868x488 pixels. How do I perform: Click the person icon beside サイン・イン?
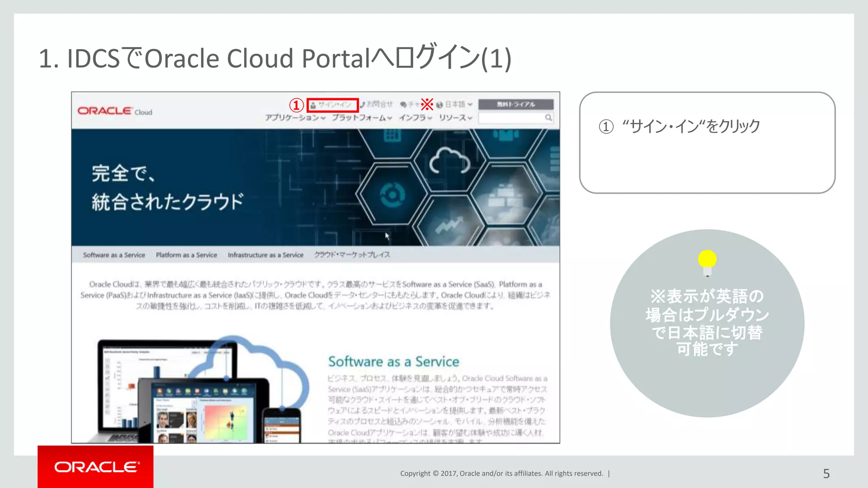coord(313,105)
